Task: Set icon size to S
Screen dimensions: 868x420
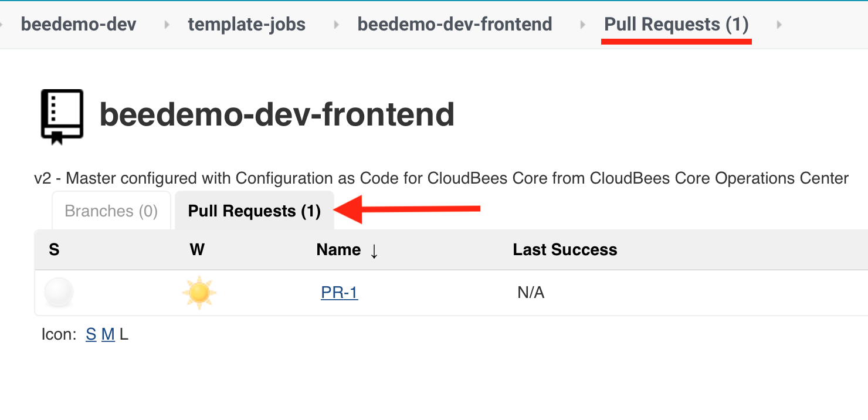Action: 91,334
